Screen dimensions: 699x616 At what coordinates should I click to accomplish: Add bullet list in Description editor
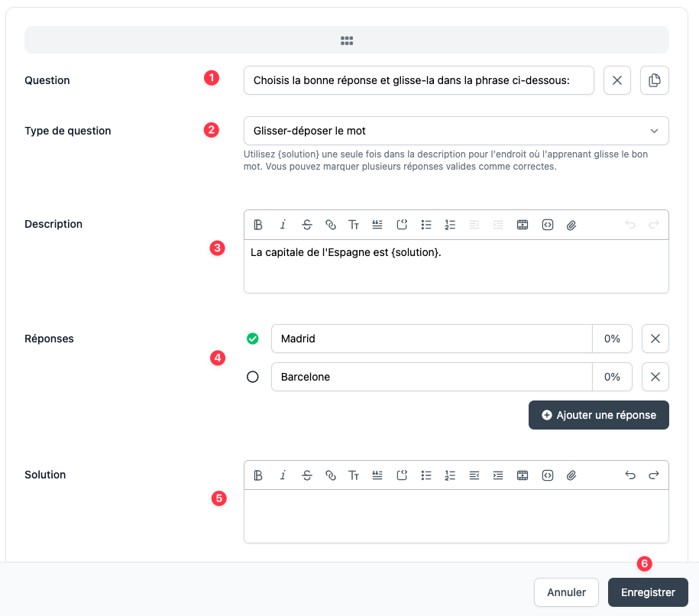click(426, 225)
